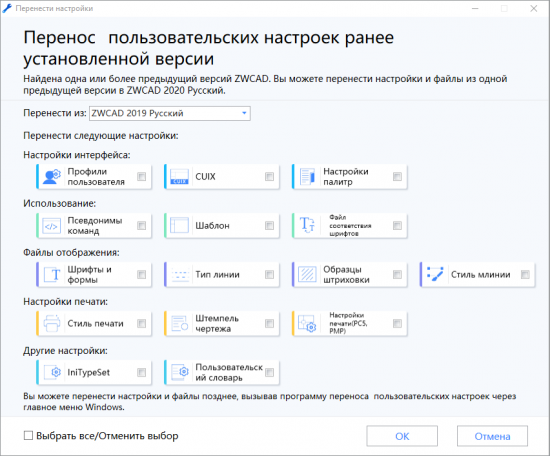Image resolution: width=550 pixels, height=456 pixels.
Task: Click the IniTypeSet gear icon
Action: pos(52,373)
